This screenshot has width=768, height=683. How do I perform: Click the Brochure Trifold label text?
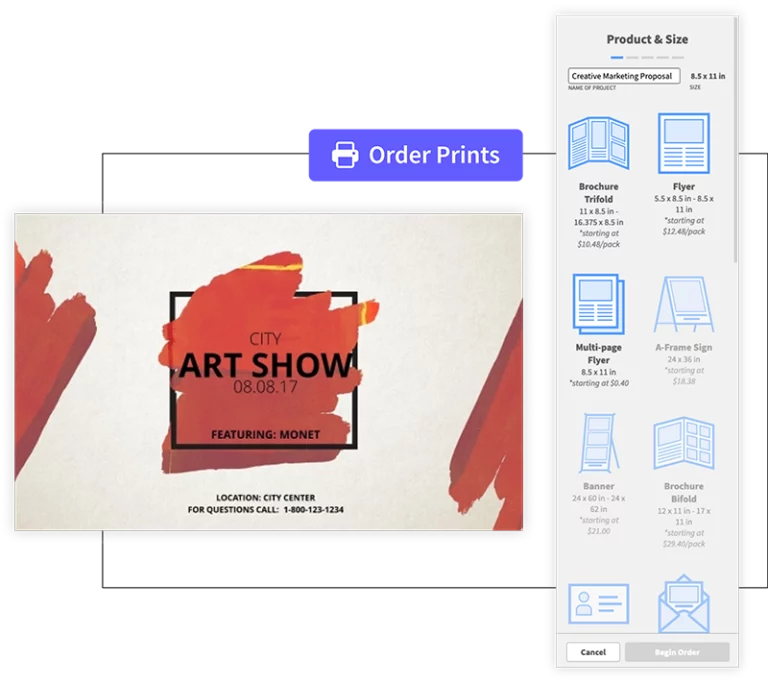599,193
